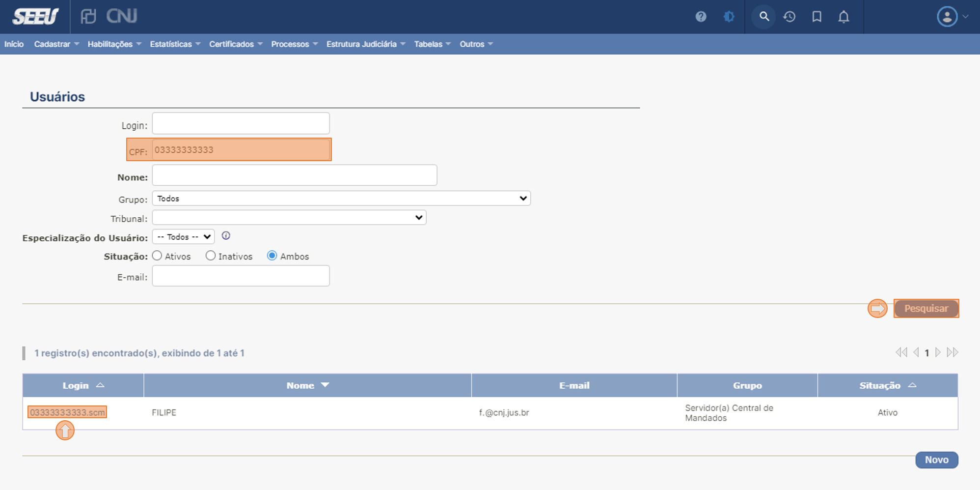The image size is (980, 490).
Task: Toggle the dark theme brightness icon
Action: [729, 17]
